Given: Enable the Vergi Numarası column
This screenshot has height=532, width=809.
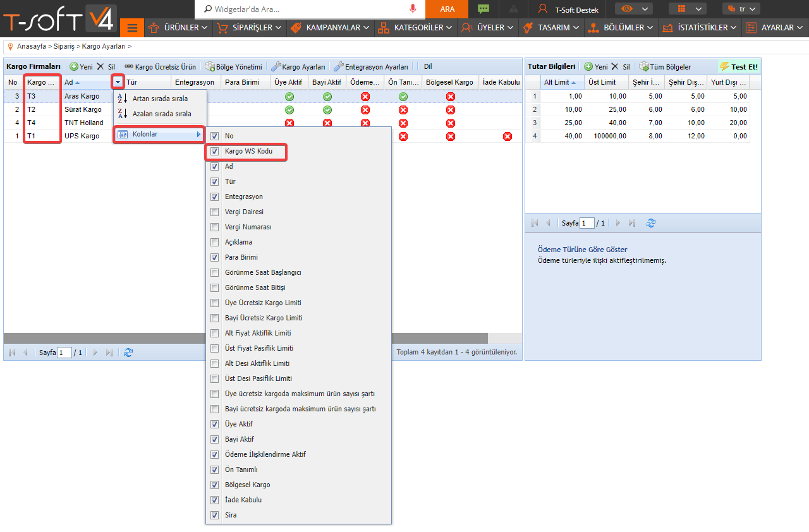Looking at the screenshot, I should 215,227.
